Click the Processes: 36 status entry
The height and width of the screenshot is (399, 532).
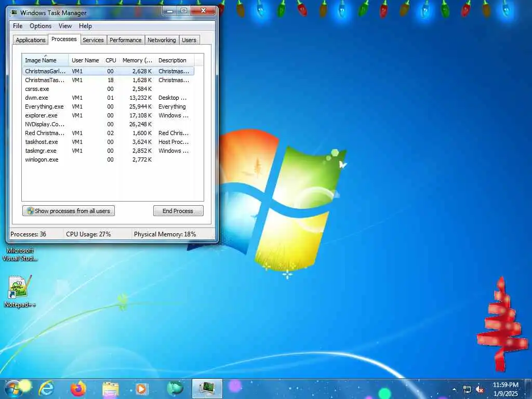tap(28, 234)
